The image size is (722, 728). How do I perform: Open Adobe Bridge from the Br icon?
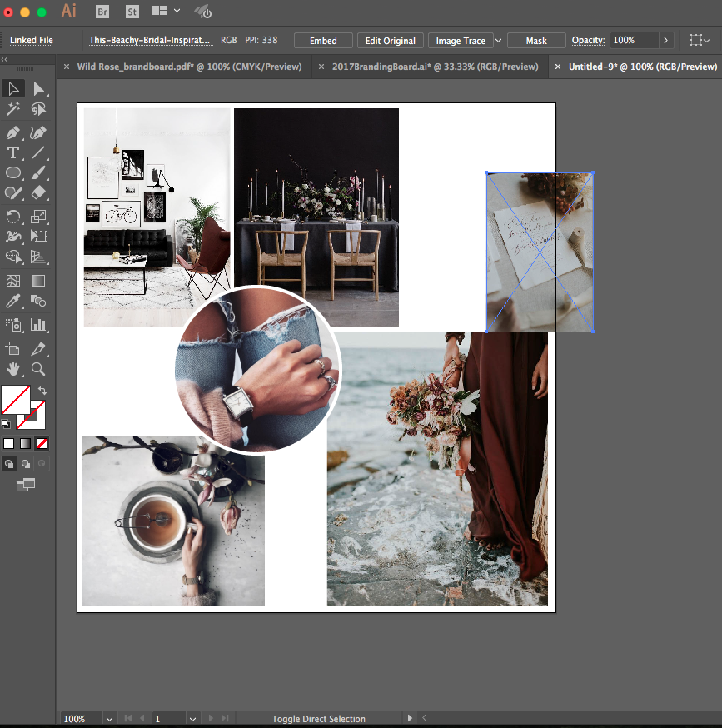102,12
